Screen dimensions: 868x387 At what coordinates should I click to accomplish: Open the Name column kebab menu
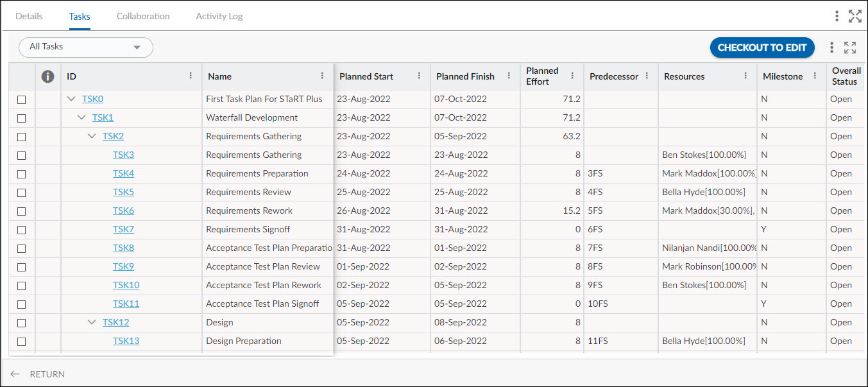[x=322, y=76]
